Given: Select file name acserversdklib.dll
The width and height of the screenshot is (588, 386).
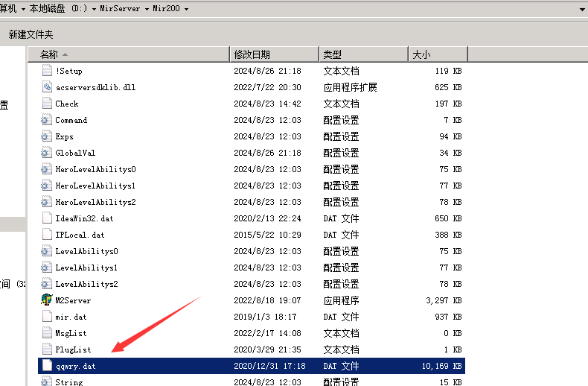Looking at the screenshot, I should (95, 87).
